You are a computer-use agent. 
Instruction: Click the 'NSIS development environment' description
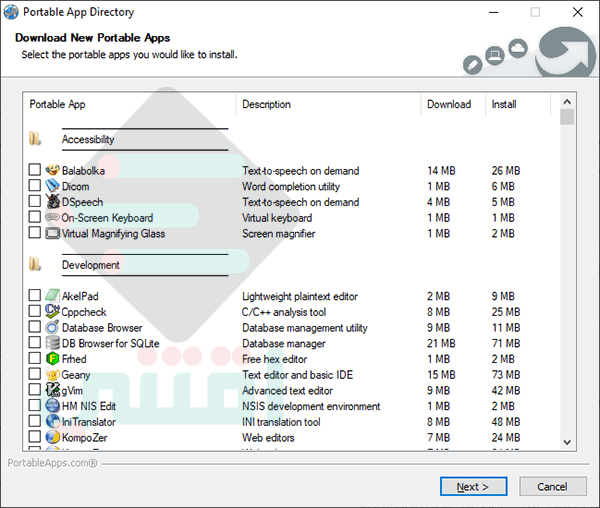(311, 406)
